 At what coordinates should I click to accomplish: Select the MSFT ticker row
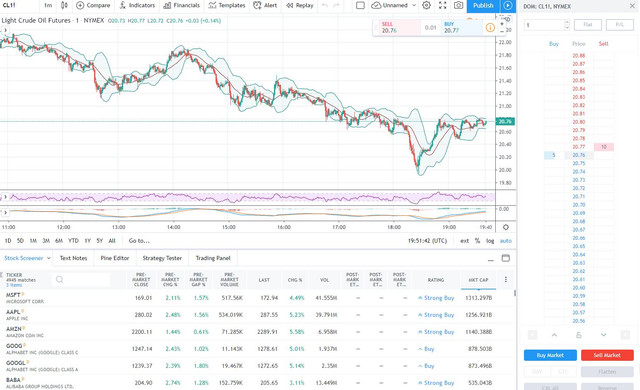point(257,298)
